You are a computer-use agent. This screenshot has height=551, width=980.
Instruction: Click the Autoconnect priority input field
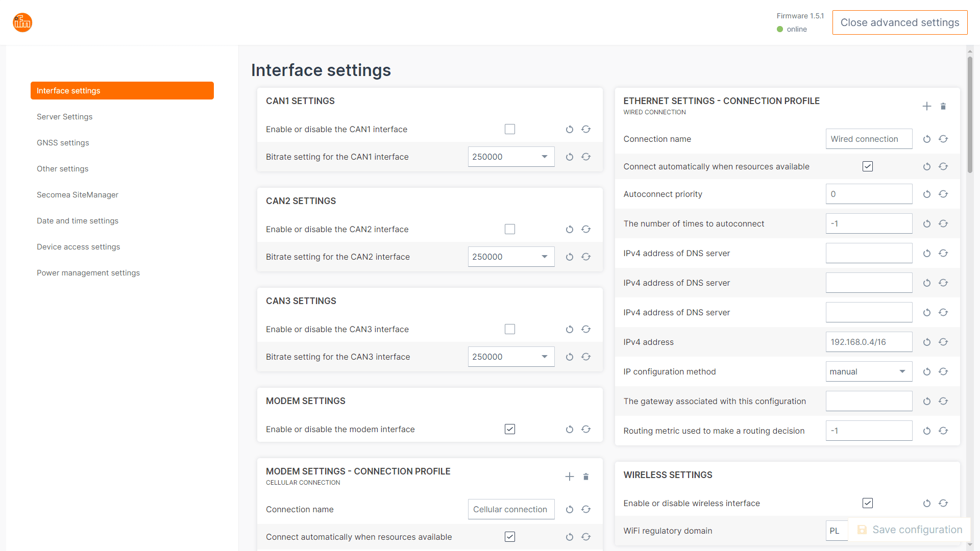coord(869,194)
